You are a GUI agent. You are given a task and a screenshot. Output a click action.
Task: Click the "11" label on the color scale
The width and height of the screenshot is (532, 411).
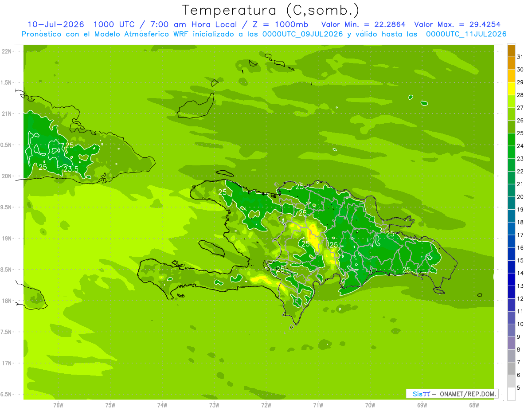tap(520, 311)
